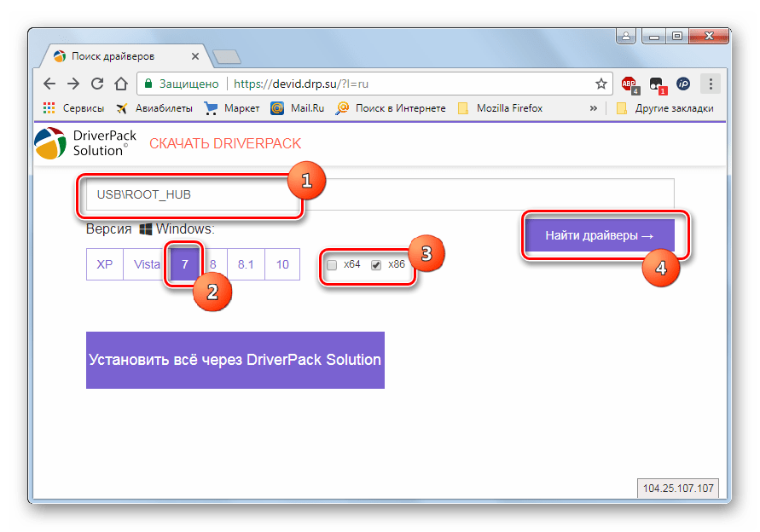Bookmark this page with the star icon
Screen dimensions: 760x532
click(x=600, y=84)
